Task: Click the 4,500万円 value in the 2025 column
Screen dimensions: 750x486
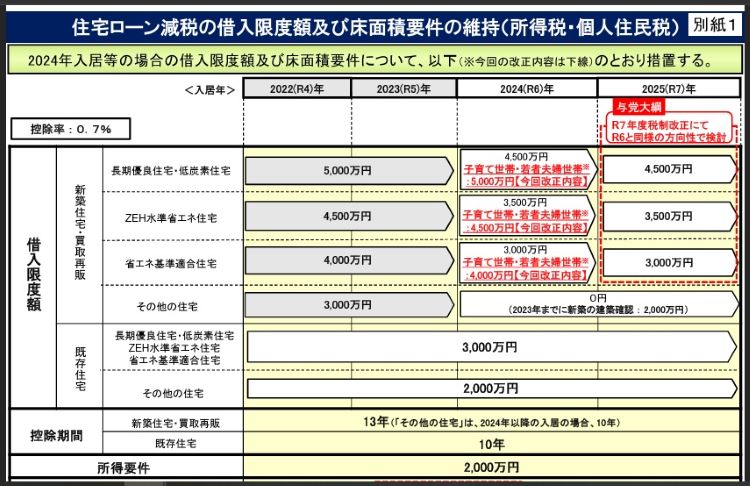Action: [668, 169]
